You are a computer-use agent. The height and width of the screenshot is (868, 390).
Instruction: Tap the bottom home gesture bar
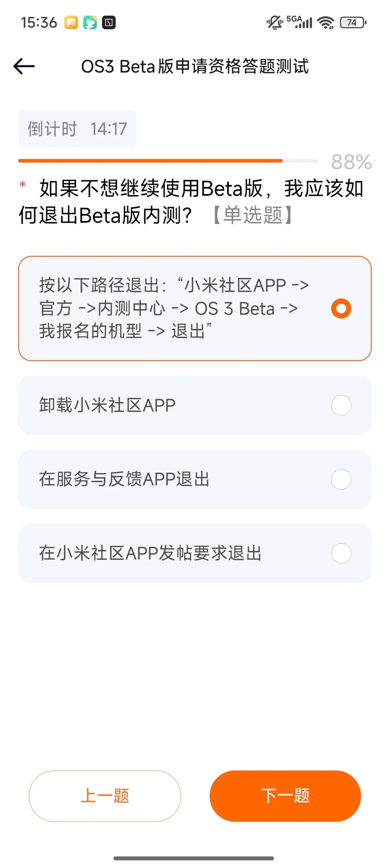tap(194, 858)
